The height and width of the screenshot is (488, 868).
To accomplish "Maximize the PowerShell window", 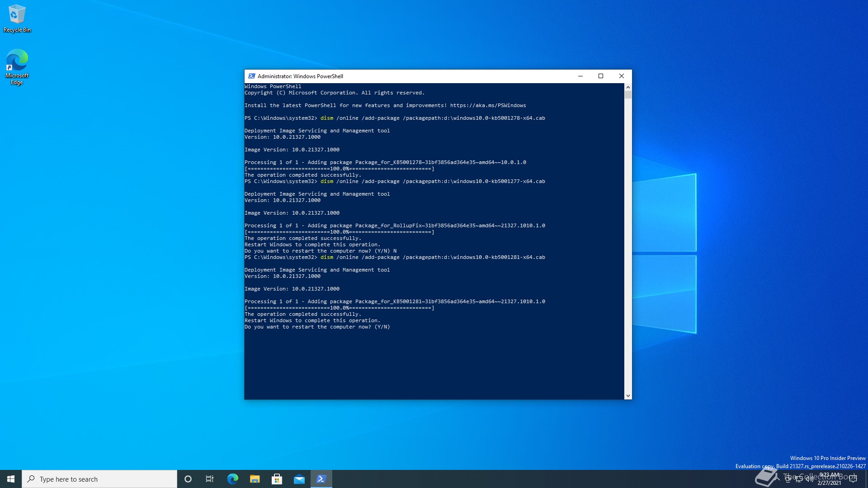I will (601, 76).
